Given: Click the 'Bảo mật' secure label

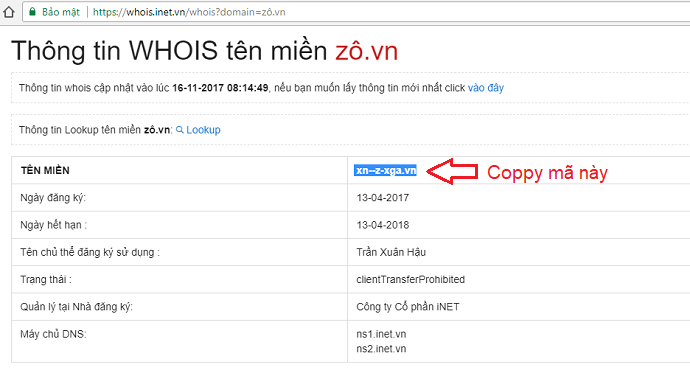Looking at the screenshot, I should coord(61,12).
